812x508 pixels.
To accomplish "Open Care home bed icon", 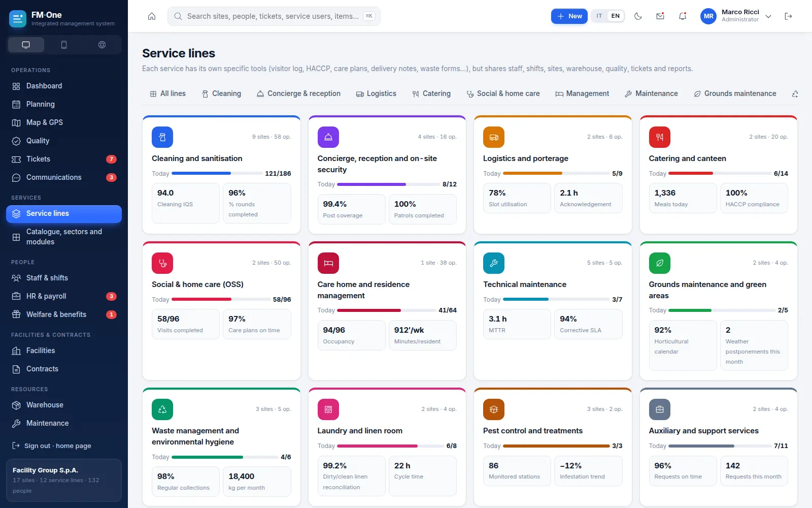I will point(328,263).
